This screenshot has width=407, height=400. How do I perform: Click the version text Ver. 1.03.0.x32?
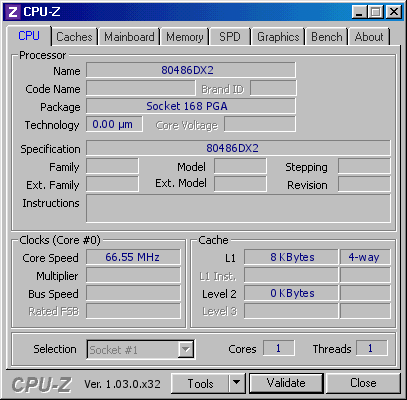tap(122, 384)
